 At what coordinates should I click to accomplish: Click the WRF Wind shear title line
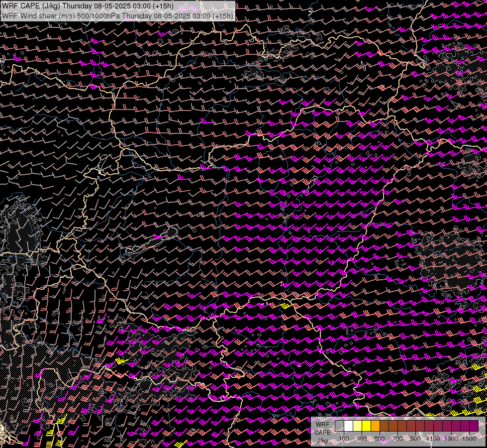pos(117,16)
